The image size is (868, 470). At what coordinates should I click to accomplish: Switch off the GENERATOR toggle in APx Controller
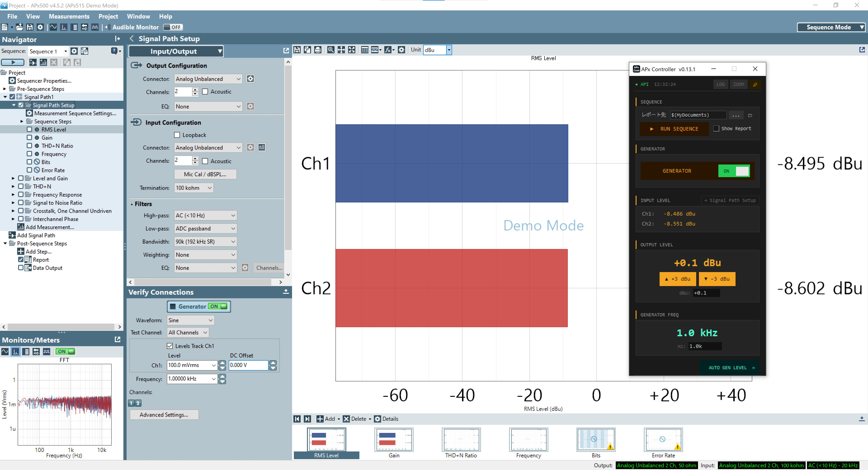click(x=734, y=171)
